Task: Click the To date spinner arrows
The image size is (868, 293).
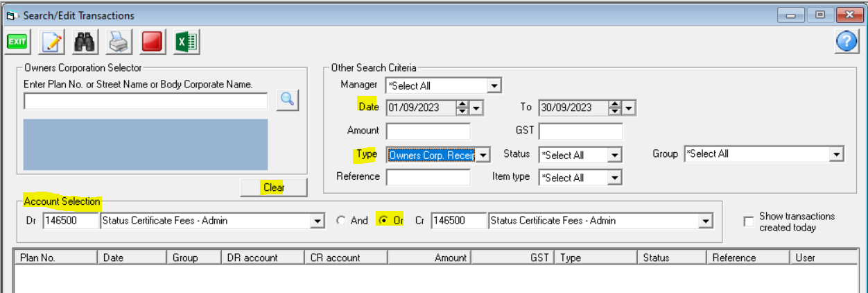Action: point(615,108)
